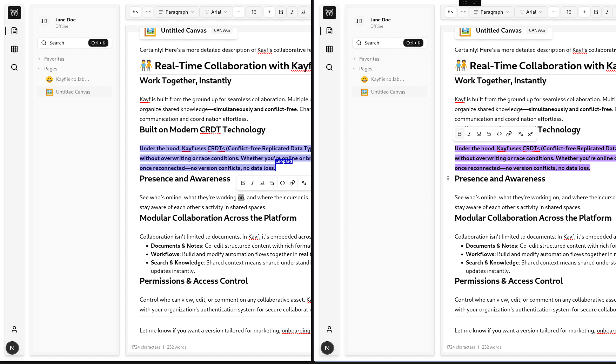Apply subscript in right window floating toolbar

[x=521, y=134]
